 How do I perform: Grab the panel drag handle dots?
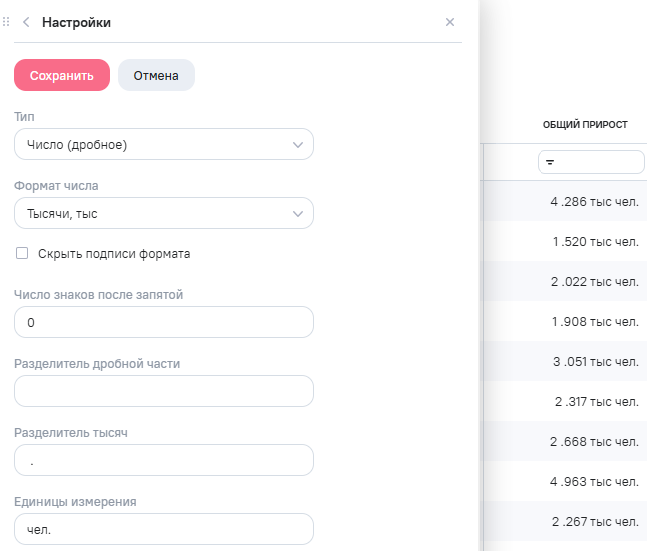pyautogui.click(x=6, y=22)
